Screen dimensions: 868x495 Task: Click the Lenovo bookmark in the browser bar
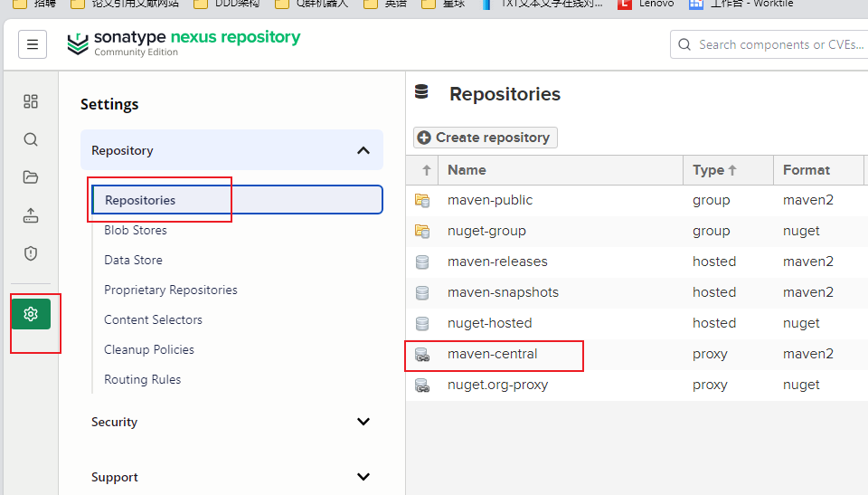point(646,4)
